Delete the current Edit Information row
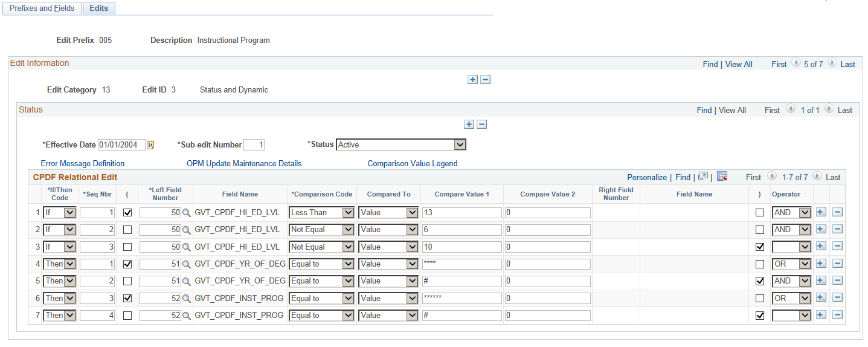Viewport: 868px width, 347px height. (485, 80)
